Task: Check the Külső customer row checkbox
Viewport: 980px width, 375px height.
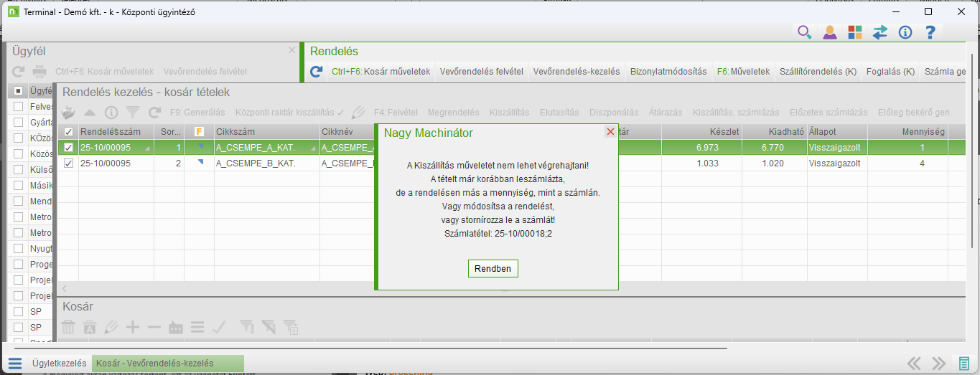Action: [x=19, y=170]
